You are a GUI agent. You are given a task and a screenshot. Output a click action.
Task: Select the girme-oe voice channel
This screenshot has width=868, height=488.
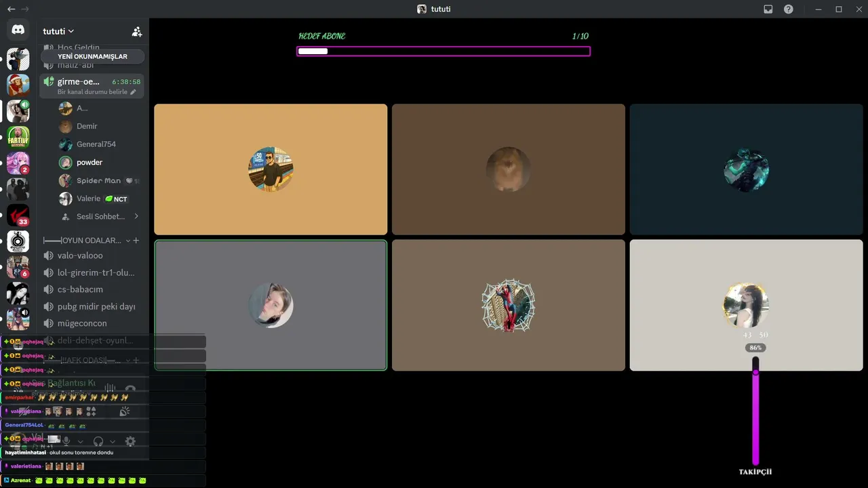coord(92,86)
